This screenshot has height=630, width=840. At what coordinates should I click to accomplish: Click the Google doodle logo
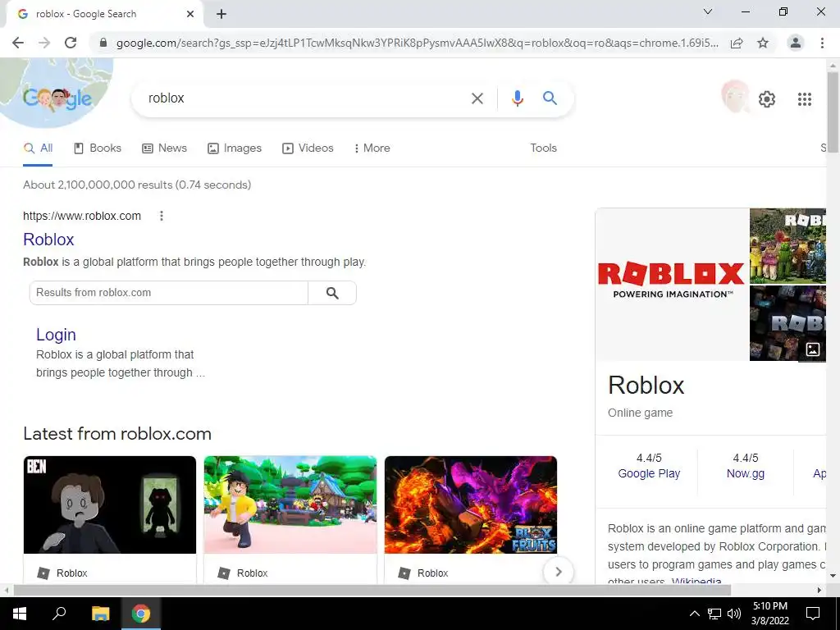point(57,98)
